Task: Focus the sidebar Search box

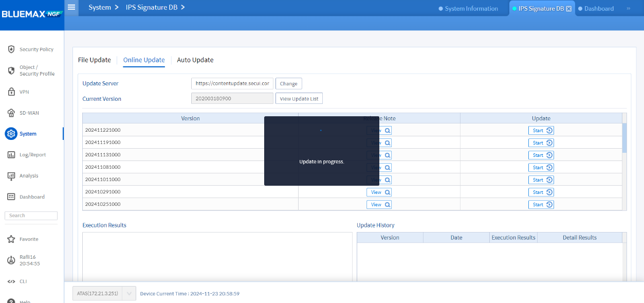Action: (x=31, y=216)
